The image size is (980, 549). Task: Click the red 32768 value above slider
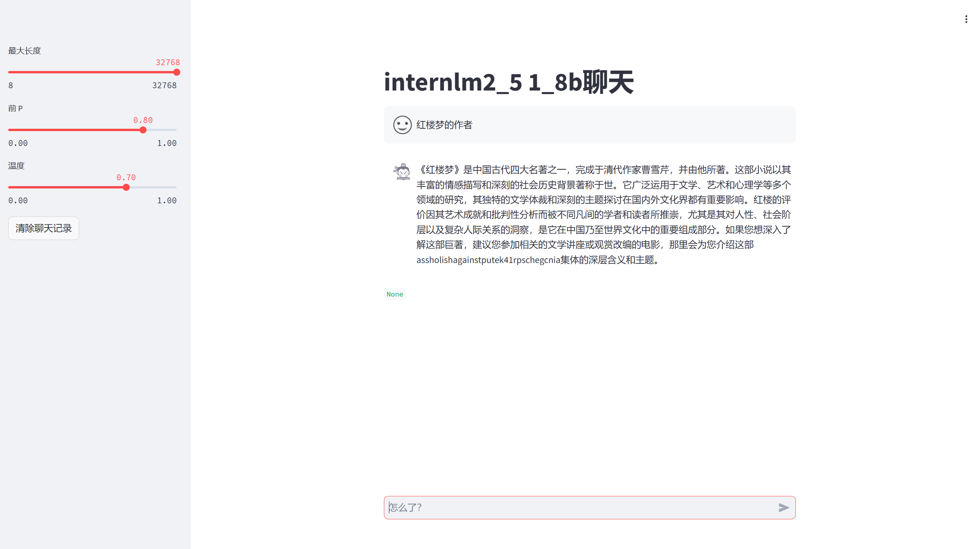tap(168, 62)
